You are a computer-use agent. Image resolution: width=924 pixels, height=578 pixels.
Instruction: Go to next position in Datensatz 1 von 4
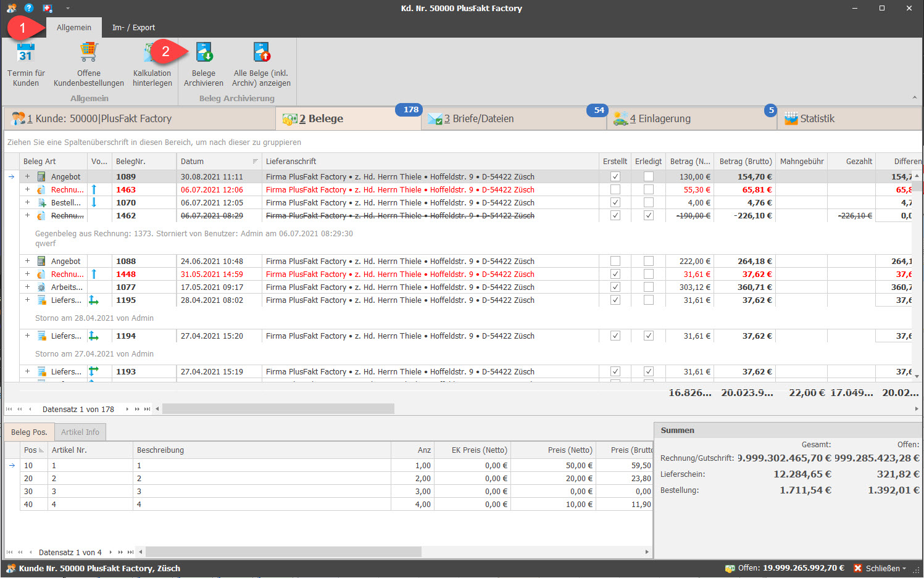coord(110,552)
